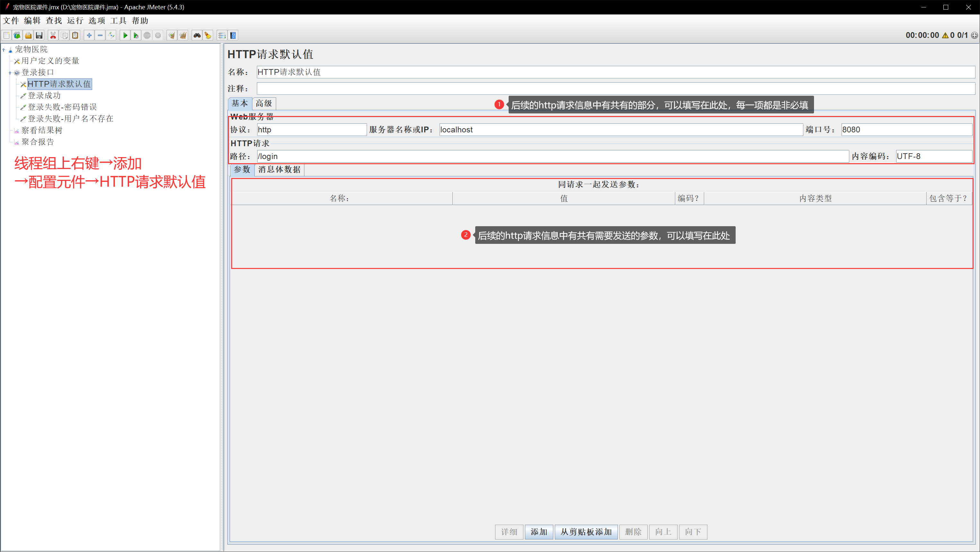Click Start no pauses icon
This screenshot has height=552, width=980.
click(136, 35)
